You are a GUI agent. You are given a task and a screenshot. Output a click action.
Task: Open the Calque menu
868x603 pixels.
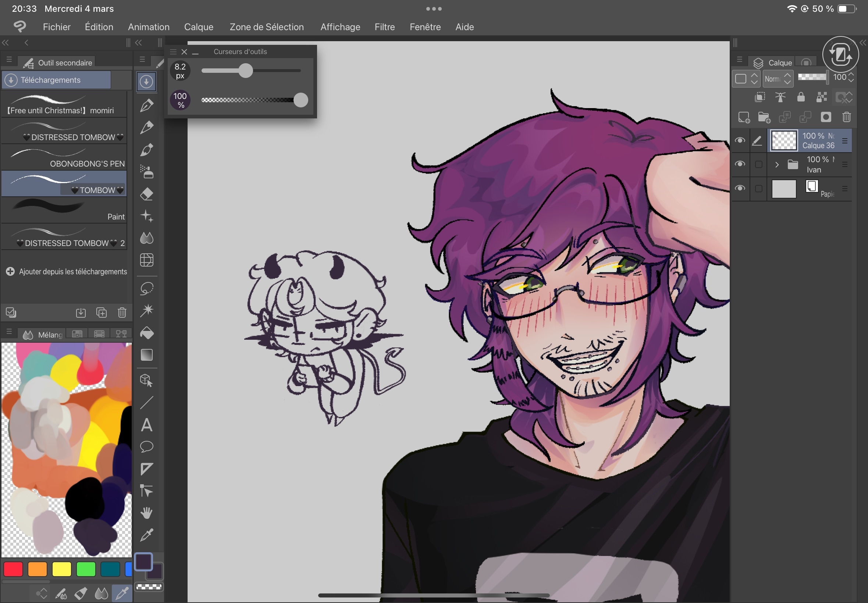tap(198, 27)
